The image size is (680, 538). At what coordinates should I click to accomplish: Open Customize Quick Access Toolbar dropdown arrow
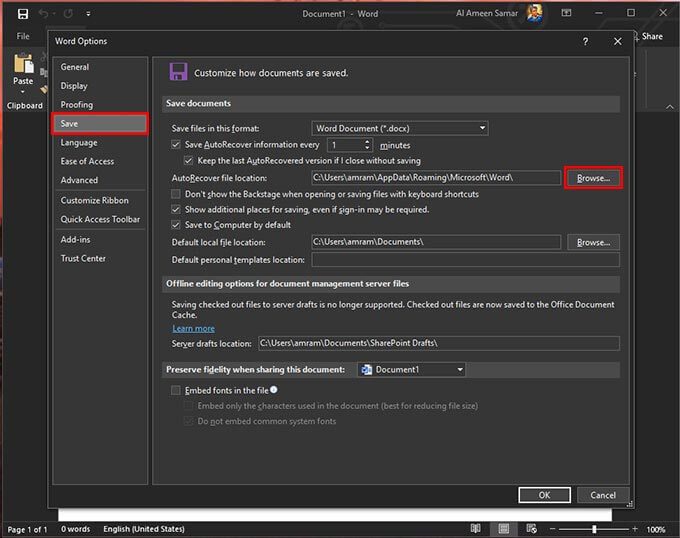point(88,14)
